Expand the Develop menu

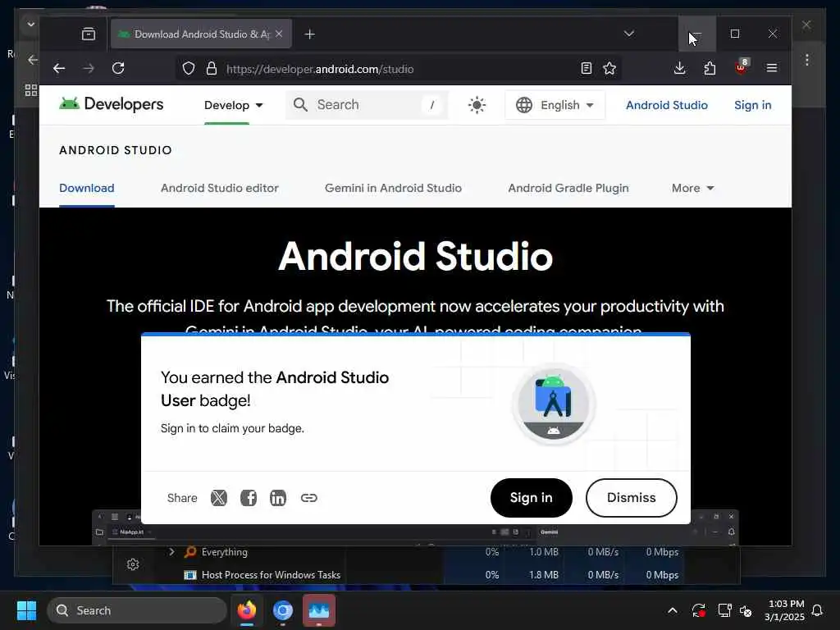coord(234,105)
